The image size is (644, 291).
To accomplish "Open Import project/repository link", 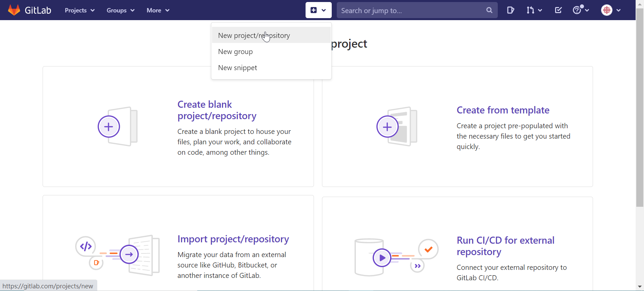I will [x=233, y=239].
